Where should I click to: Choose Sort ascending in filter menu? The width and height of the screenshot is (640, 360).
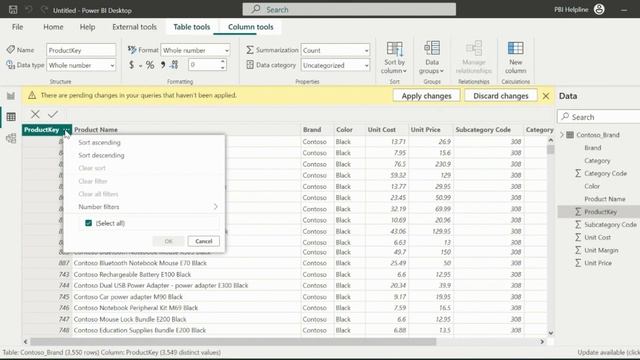click(x=99, y=142)
